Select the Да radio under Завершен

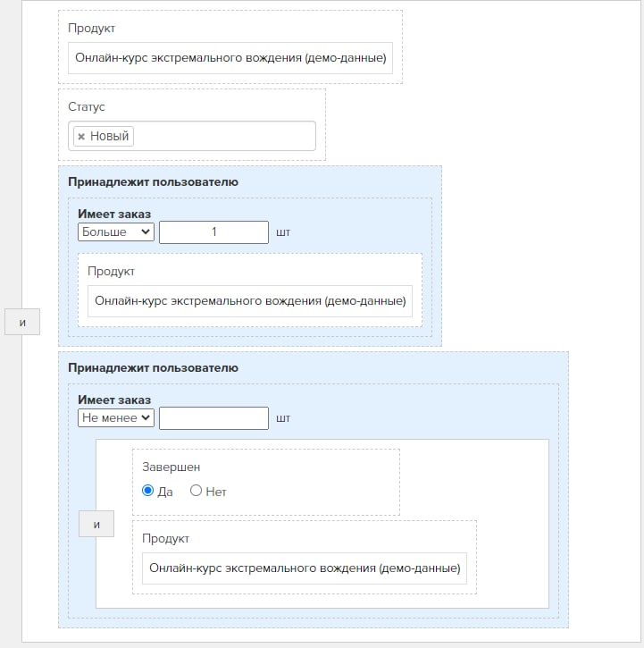tap(147, 491)
